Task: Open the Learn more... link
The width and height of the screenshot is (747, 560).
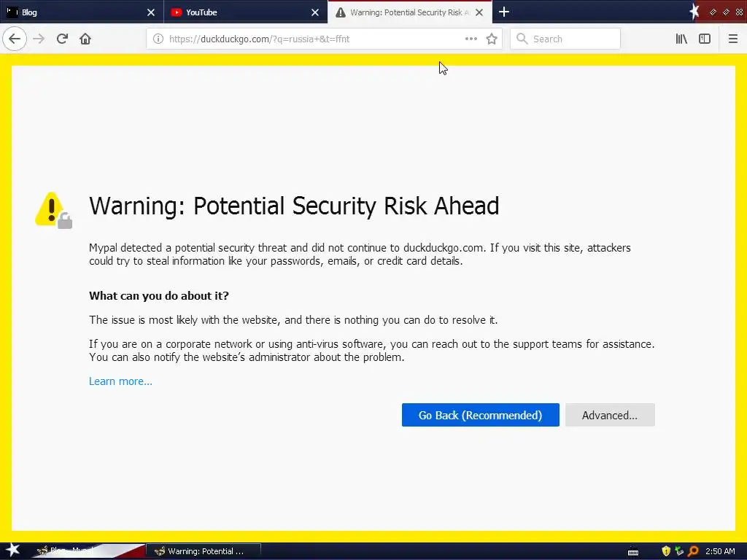Action: click(120, 381)
